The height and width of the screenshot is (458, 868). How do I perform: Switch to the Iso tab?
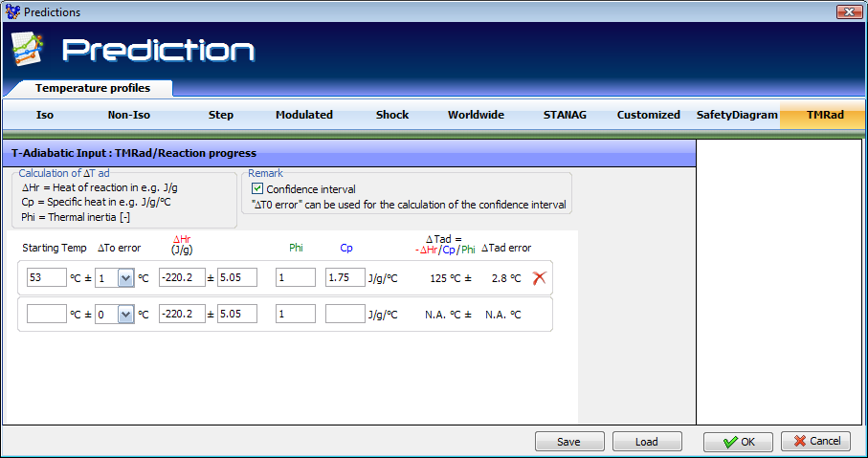click(45, 115)
